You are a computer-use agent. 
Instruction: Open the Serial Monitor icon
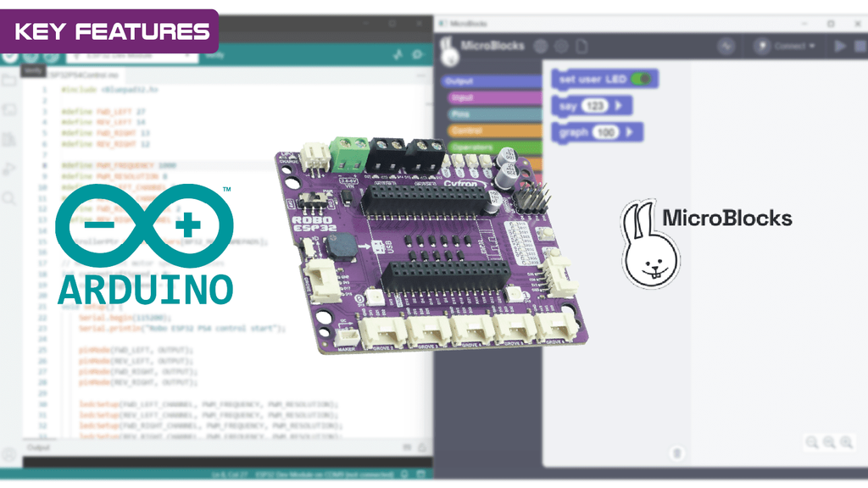418,55
